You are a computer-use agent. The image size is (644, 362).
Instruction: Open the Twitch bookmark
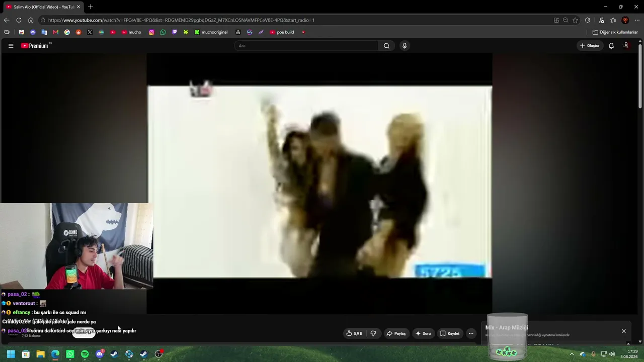[175, 32]
